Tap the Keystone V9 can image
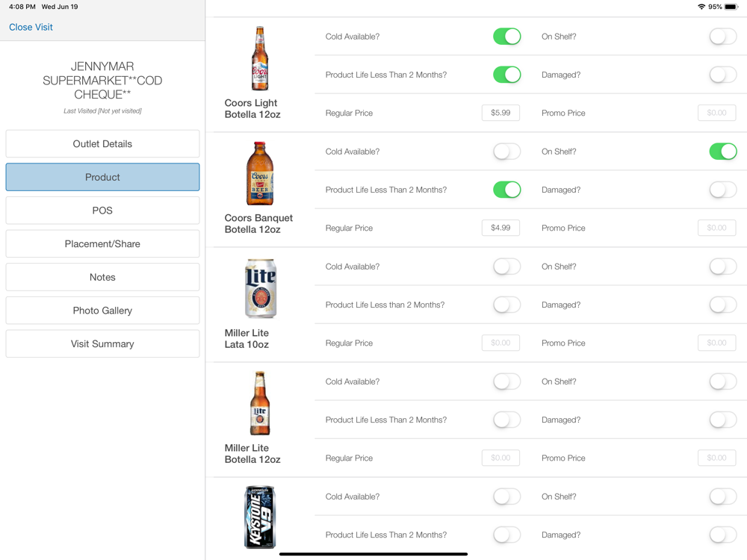The image size is (747, 560). click(260, 517)
